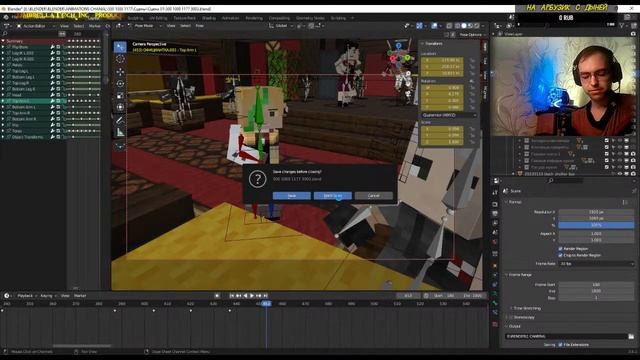Play animation forward in timeline

coord(252,296)
